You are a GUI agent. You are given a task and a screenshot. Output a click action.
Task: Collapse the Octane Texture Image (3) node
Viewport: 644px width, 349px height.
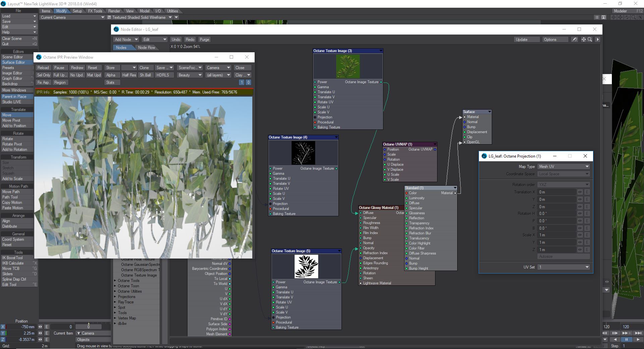tap(381, 51)
